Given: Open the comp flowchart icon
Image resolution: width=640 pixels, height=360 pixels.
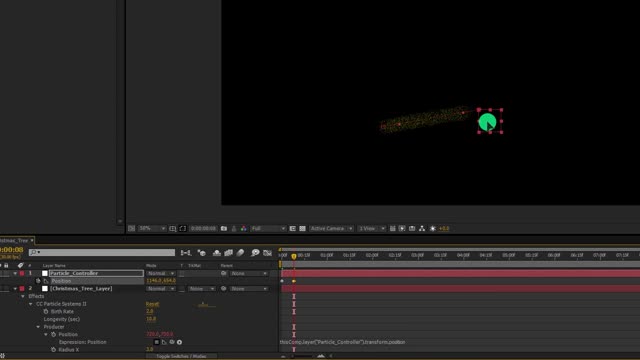Looking at the screenshot, I should point(422,229).
